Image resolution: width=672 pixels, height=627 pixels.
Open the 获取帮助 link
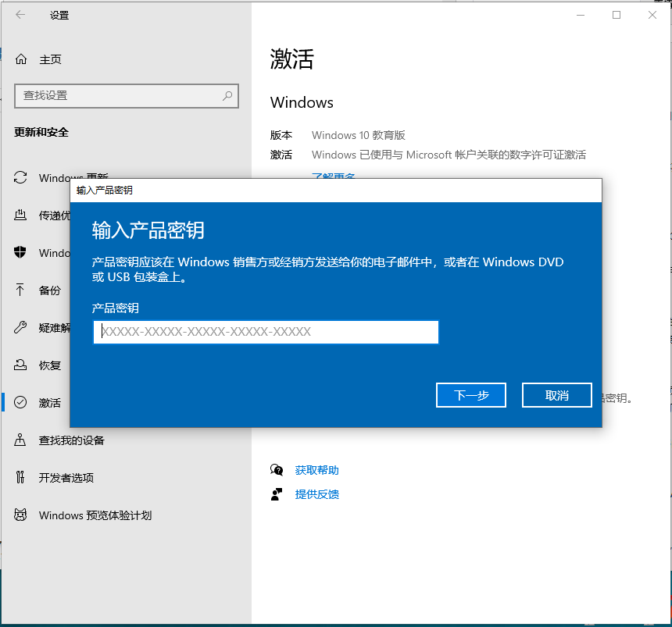point(316,470)
